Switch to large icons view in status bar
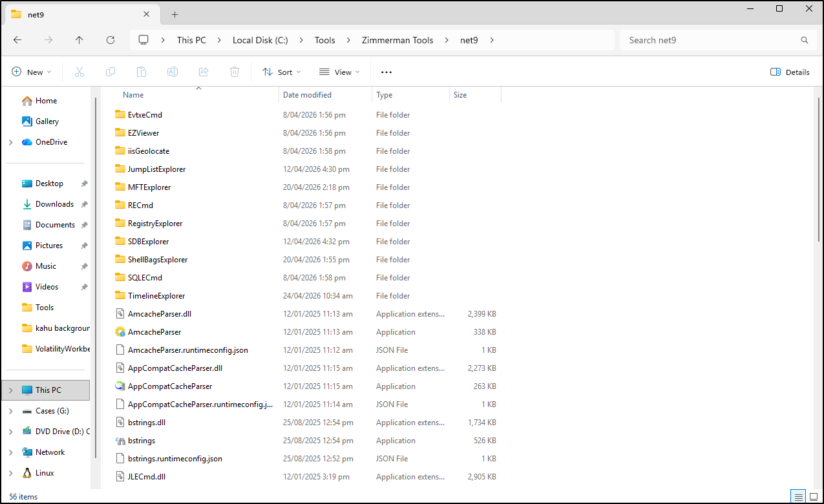Viewport: 824px width, 504px height. click(x=814, y=497)
